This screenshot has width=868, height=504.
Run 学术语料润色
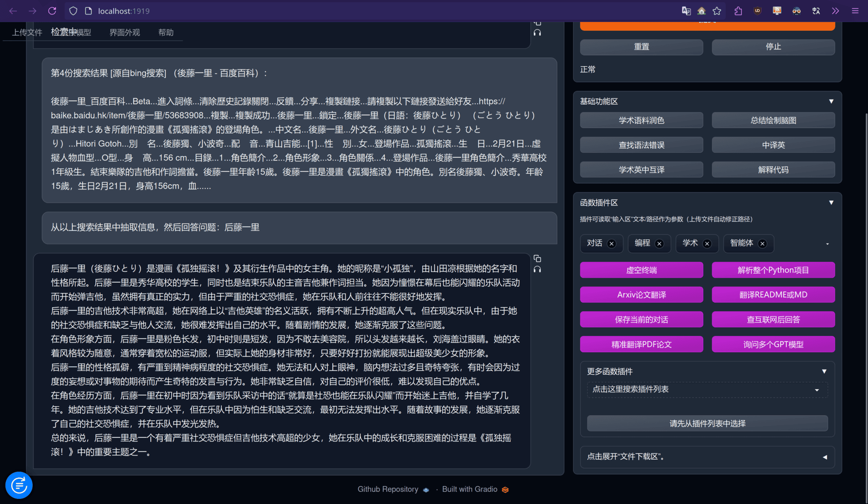click(641, 120)
